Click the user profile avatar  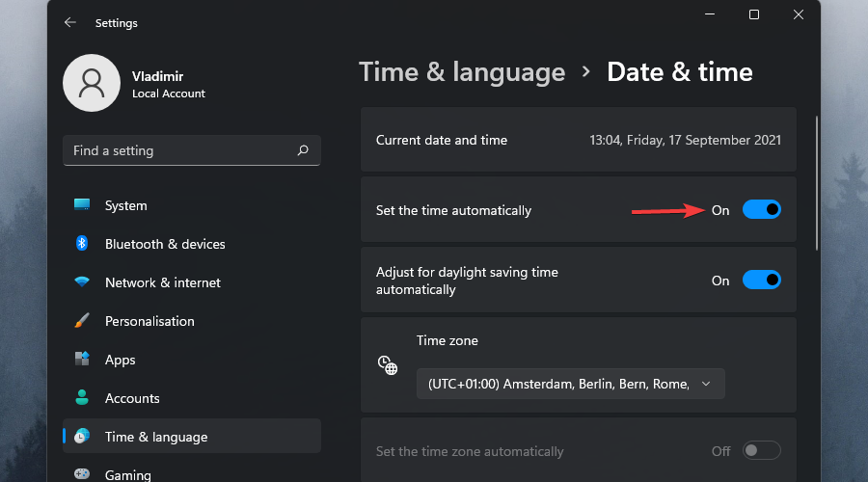(92, 83)
